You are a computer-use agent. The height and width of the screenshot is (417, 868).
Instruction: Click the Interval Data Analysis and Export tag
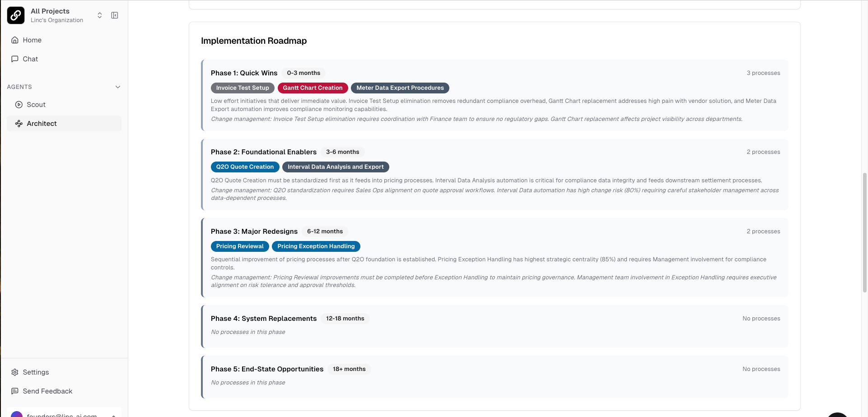tap(336, 167)
